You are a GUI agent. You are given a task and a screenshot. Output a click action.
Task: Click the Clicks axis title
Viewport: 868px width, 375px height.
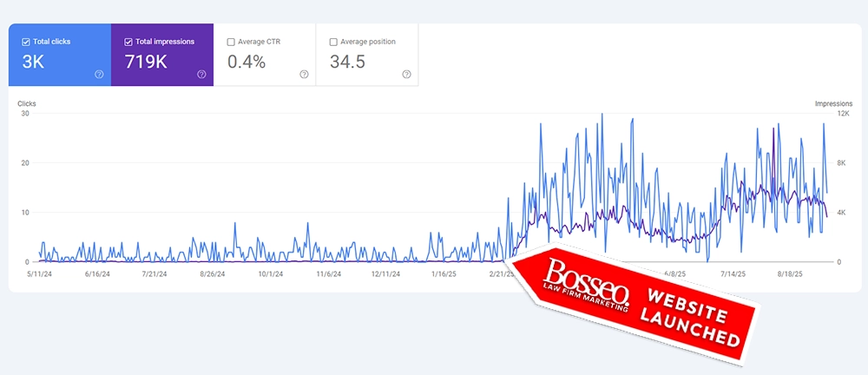point(27,103)
